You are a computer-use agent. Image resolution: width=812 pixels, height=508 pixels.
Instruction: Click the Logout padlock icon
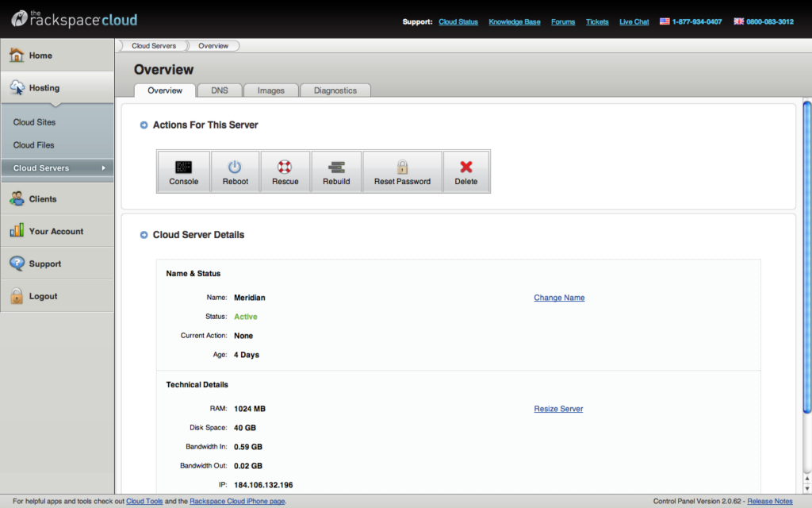pos(17,296)
